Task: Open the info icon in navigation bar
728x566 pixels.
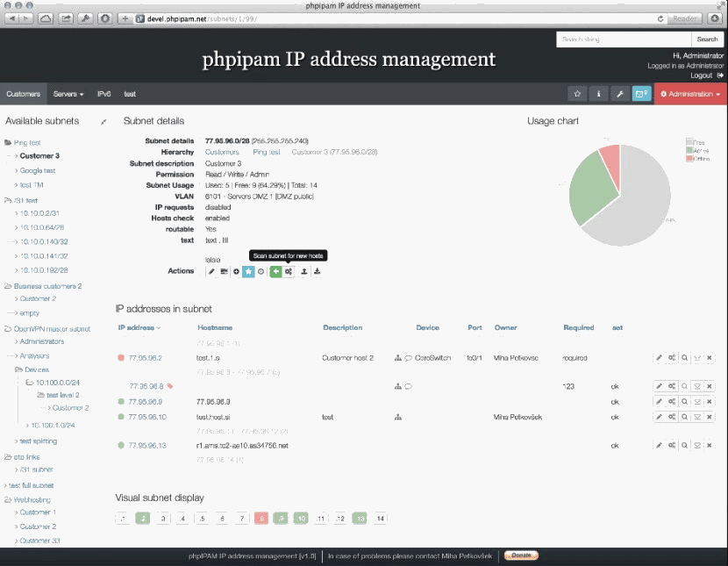Action: click(x=598, y=94)
